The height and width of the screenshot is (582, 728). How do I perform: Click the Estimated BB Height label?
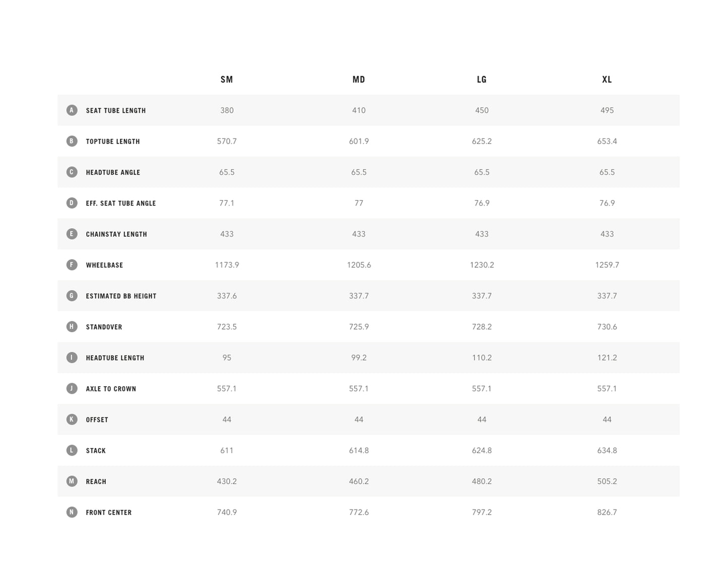tap(121, 296)
